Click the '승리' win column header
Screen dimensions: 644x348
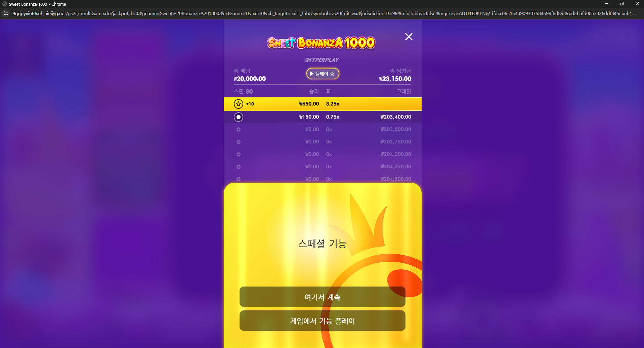(314, 91)
